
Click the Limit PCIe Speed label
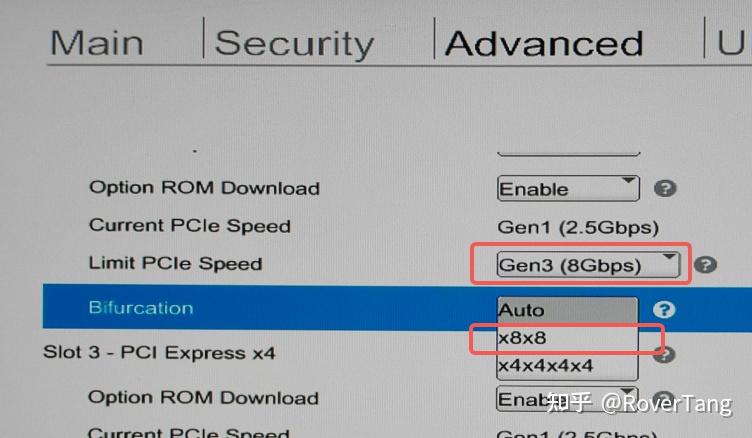176,263
